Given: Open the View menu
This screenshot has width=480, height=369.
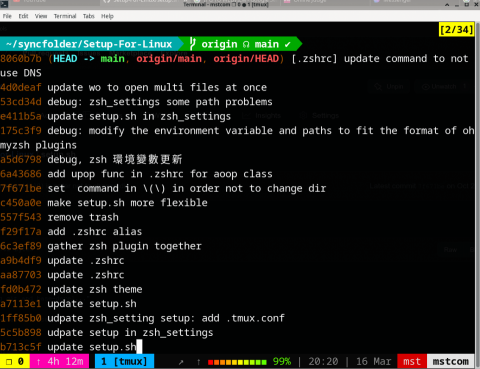Looking at the screenshot, I should pyautogui.click(x=41, y=16).
